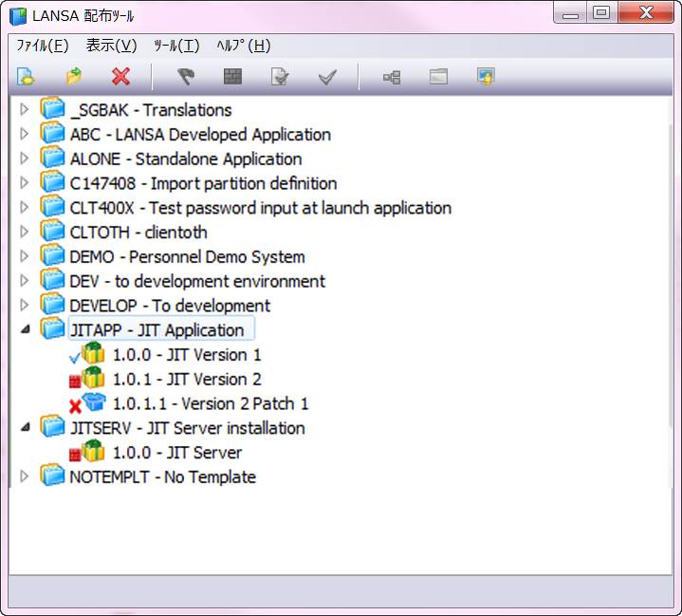Select 'DEVELOP - To development' text
The image size is (682, 616).
170,306
